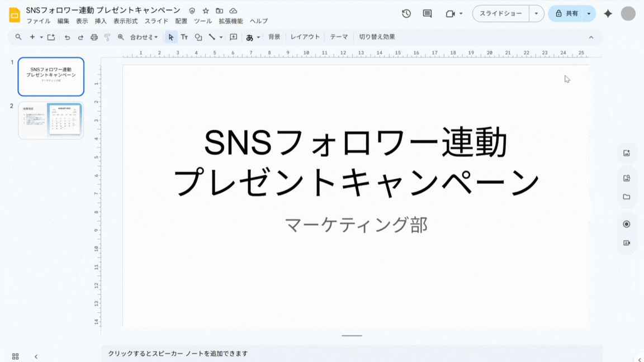Viewport: 644px width, 362px height.
Task: Click the add comment toolbar icon
Action: click(233, 37)
